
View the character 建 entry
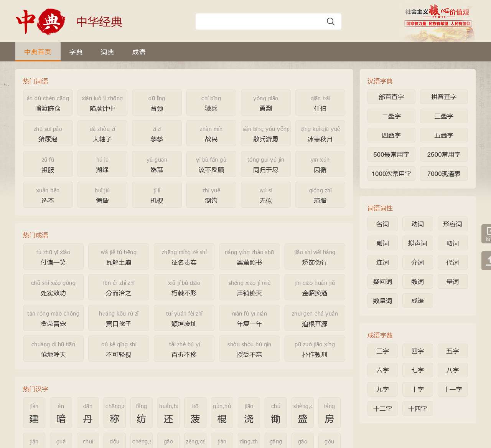(34, 413)
